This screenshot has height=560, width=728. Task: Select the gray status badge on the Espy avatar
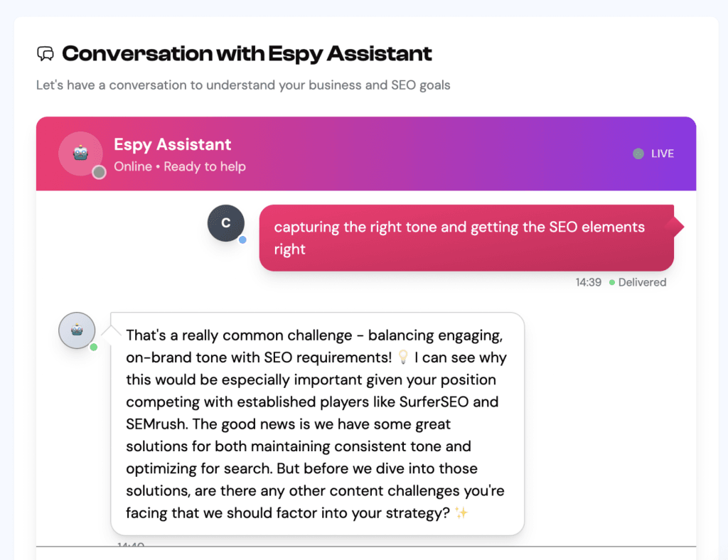tap(99, 172)
